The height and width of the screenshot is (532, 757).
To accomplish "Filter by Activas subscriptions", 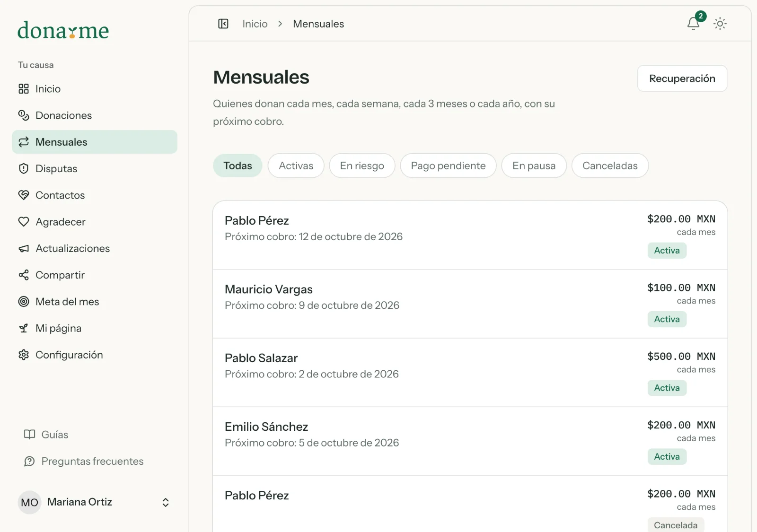I will tap(296, 166).
